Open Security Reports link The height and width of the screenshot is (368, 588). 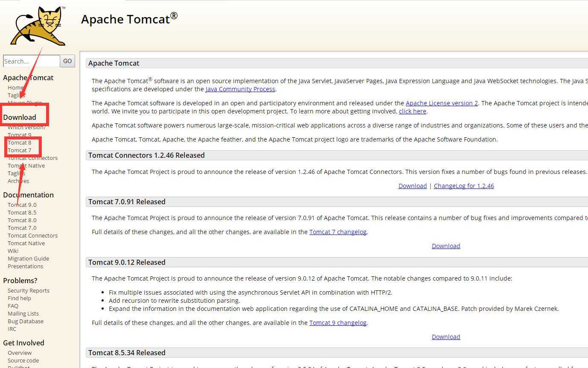pos(29,290)
